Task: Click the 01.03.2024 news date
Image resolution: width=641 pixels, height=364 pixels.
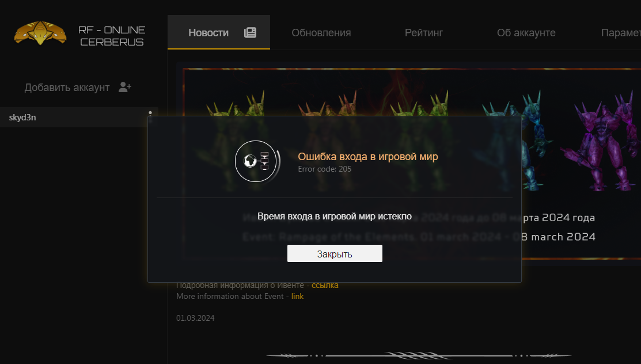Action: (195, 318)
